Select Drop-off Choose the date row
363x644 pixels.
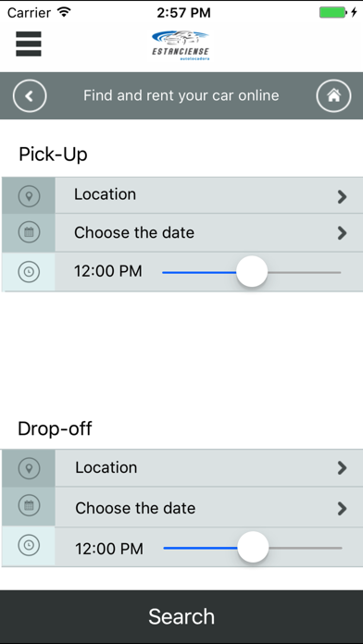182,507
